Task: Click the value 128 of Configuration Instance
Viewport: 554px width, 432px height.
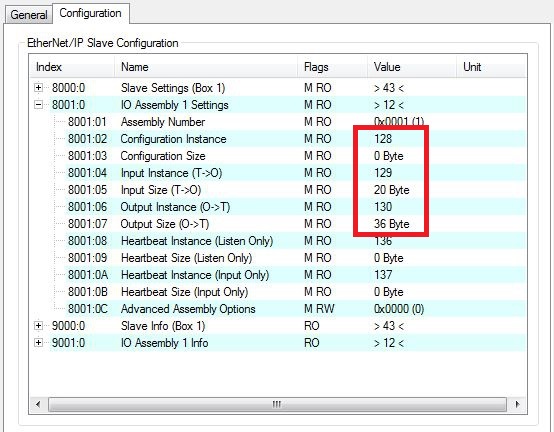Action: 383,139
